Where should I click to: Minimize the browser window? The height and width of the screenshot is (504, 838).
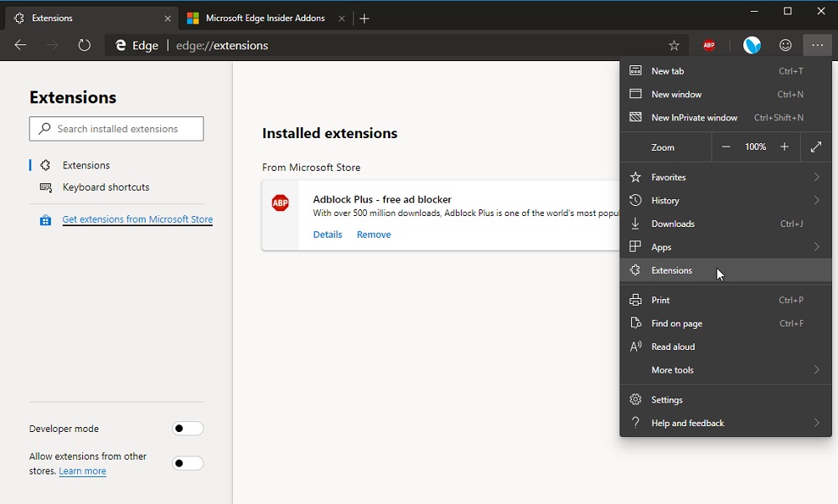pos(754,11)
